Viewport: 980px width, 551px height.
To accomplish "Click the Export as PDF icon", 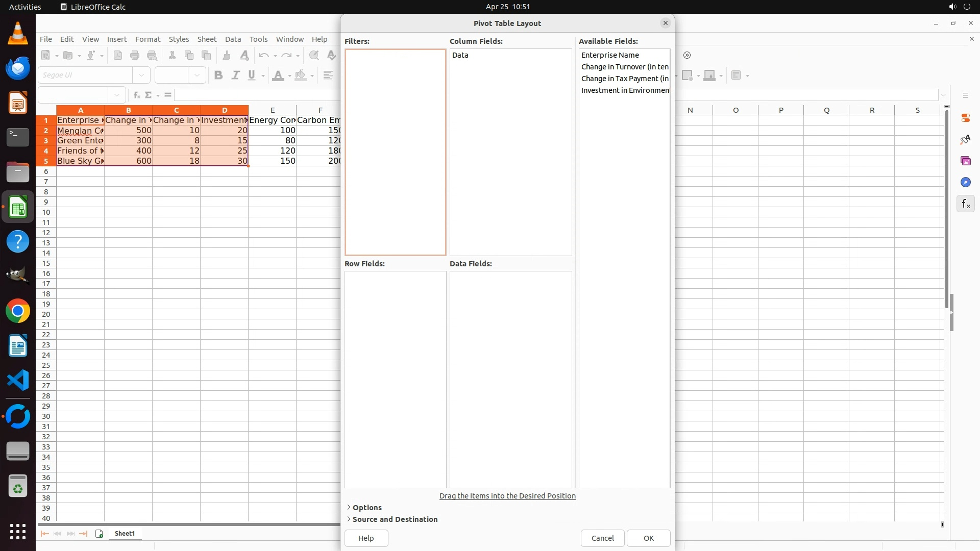I will (118, 55).
